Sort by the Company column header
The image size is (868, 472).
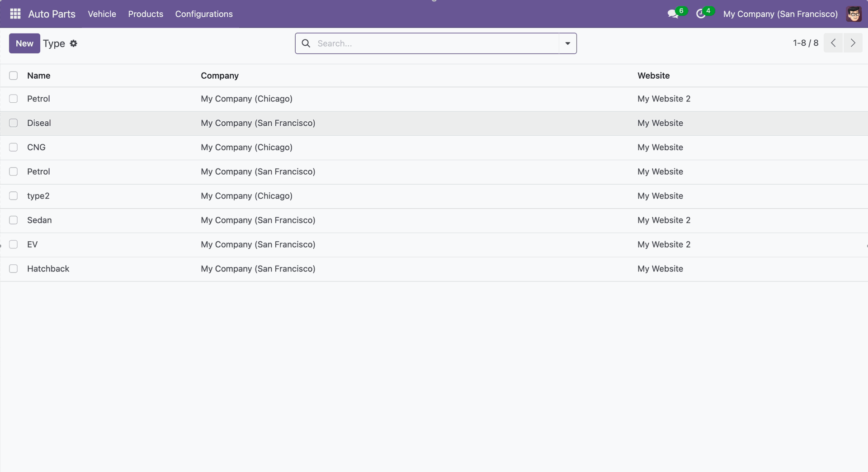[220, 76]
